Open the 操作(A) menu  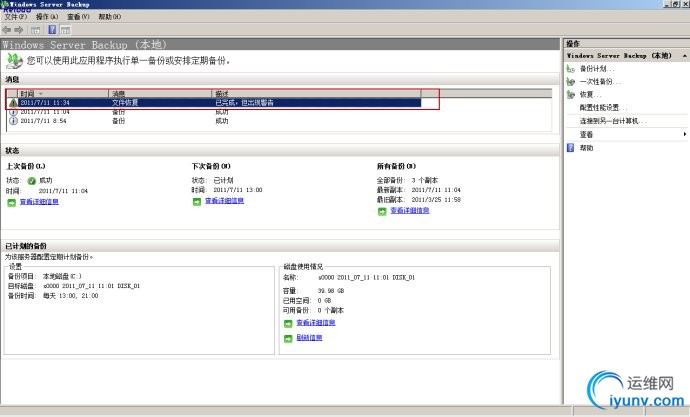point(47,17)
